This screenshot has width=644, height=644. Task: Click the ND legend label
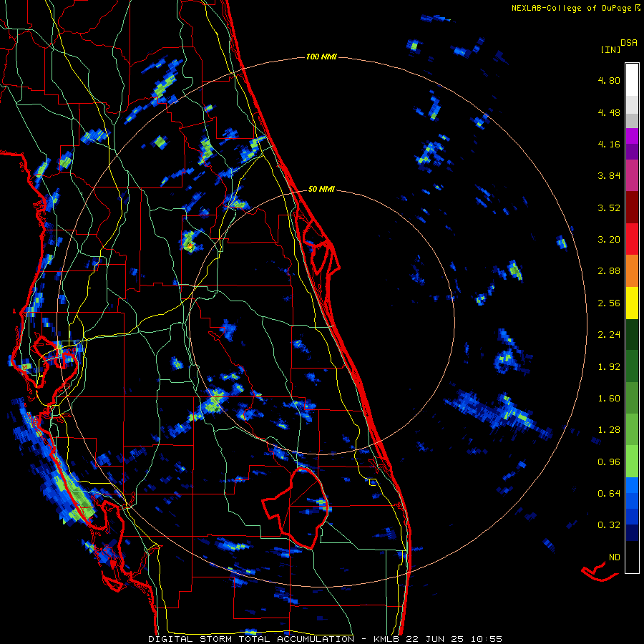(x=615, y=557)
